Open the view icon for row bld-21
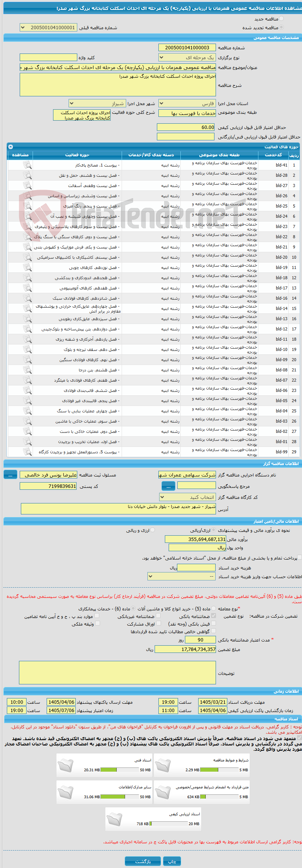The image size is (302, 868). click(x=27, y=247)
